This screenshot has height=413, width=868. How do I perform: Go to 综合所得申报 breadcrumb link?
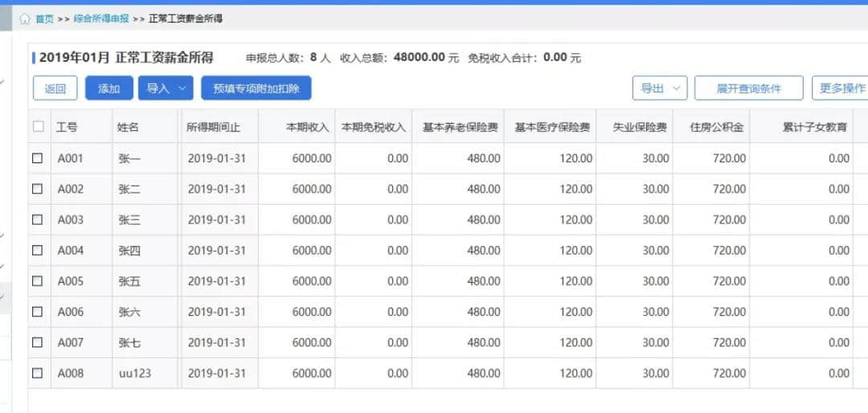(100, 18)
